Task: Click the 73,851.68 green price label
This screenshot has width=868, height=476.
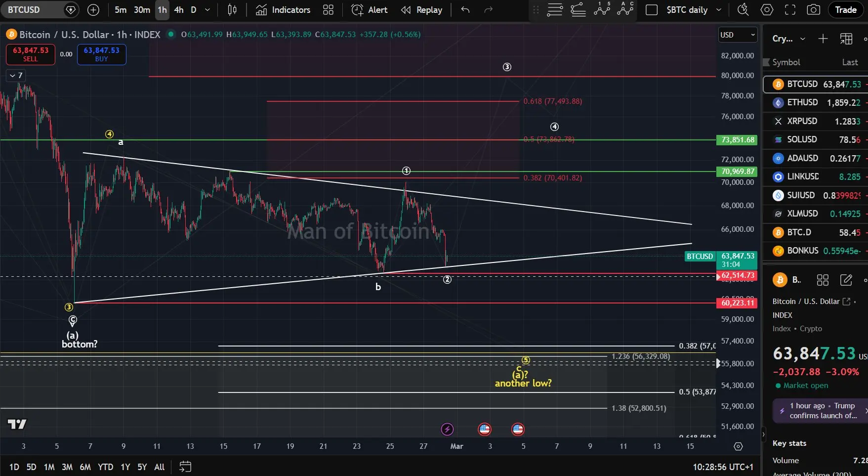Action: 738,140
